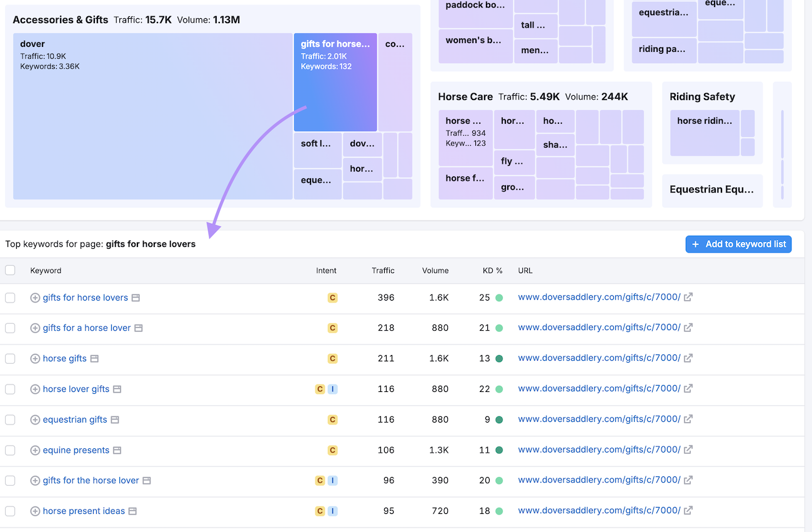The width and height of the screenshot is (812, 532).
Task: Select 'riding pa...' treemap tile
Action: click(x=664, y=50)
